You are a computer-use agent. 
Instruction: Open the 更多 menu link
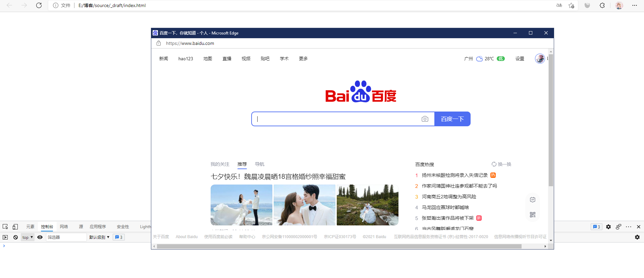tap(304, 59)
